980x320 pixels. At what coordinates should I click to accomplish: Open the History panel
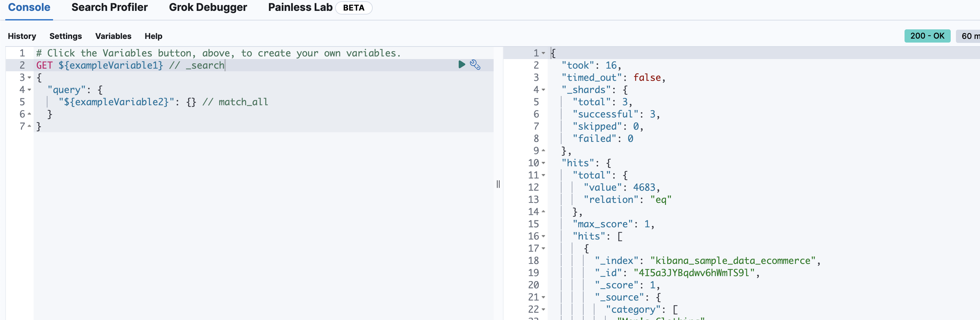pos(22,36)
